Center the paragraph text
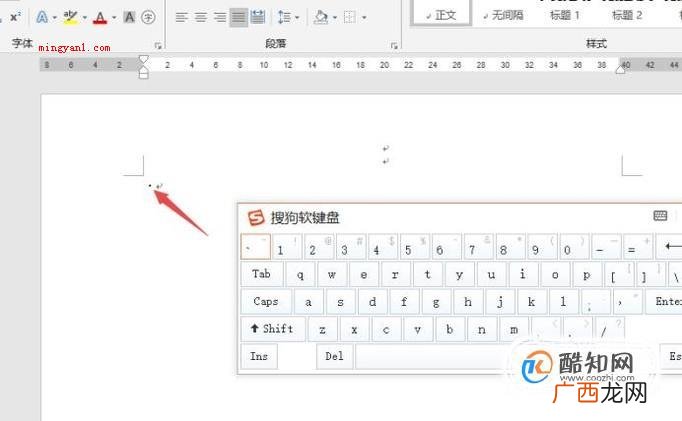682x421 pixels. tap(201, 17)
